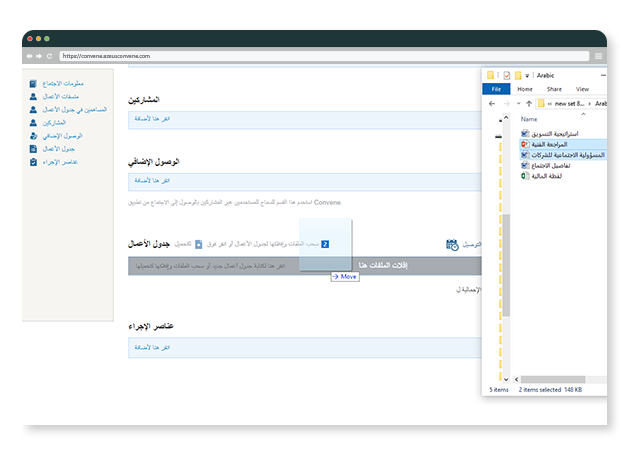Open the Agenda link text in sidebar
The height and width of the screenshot is (470, 630).
(x=59, y=149)
